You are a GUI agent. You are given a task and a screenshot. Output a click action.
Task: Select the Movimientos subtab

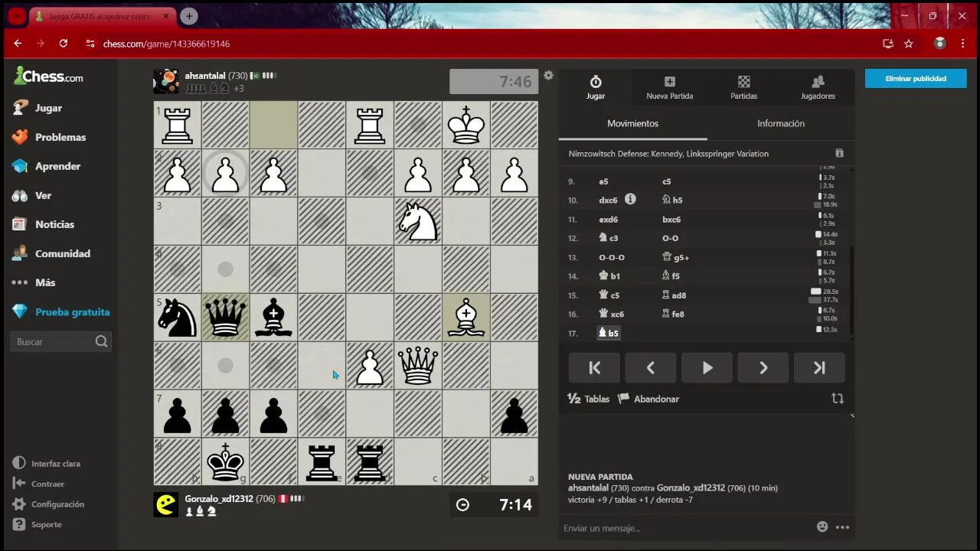click(x=632, y=123)
